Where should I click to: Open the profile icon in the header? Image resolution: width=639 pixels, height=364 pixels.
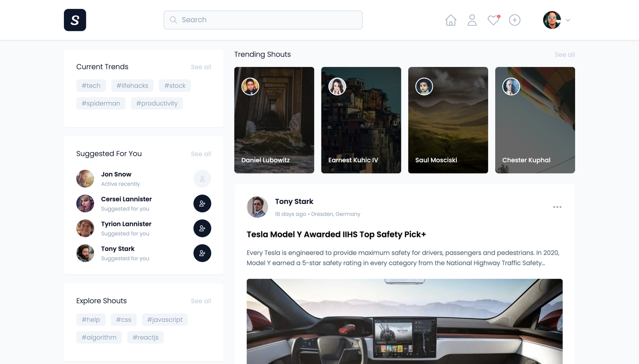472,19
